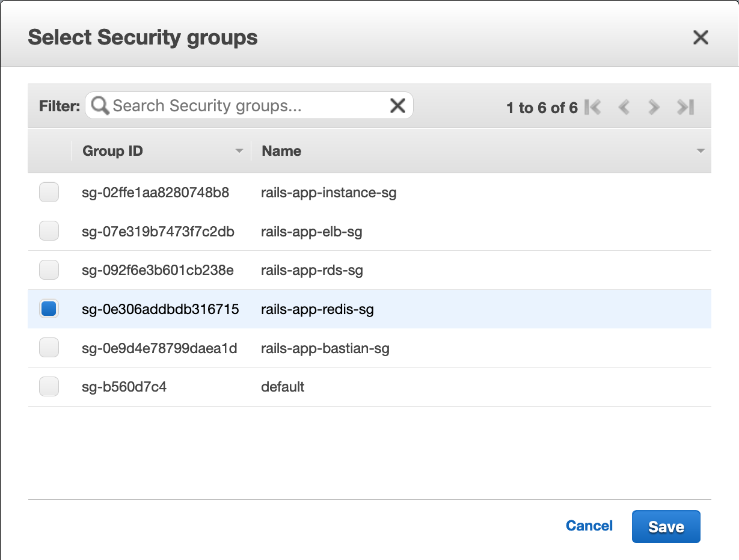Check the rails-app-instance-sg checkbox
Image resolution: width=739 pixels, height=560 pixels.
49,192
